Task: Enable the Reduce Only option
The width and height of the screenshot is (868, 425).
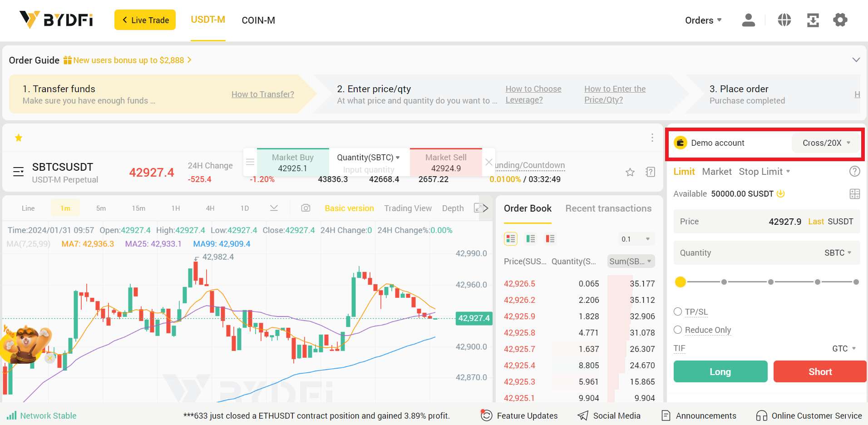Action: 678,330
